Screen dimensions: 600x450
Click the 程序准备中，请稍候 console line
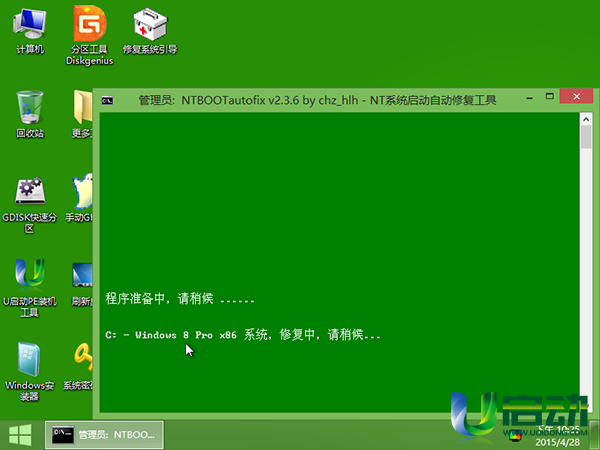click(x=180, y=298)
